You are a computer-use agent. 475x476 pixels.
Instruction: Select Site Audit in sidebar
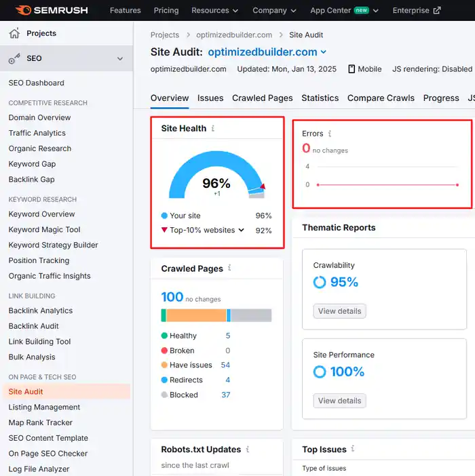tap(66, 392)
